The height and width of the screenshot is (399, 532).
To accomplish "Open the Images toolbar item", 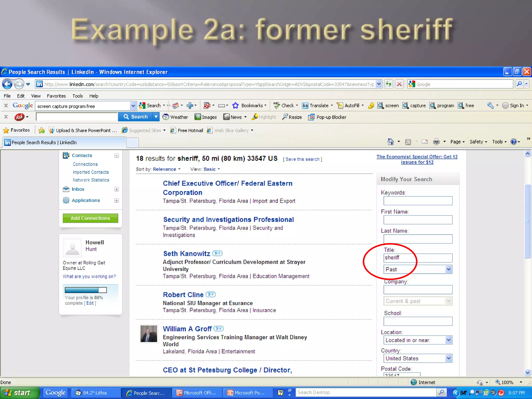I will coord(206,117).
